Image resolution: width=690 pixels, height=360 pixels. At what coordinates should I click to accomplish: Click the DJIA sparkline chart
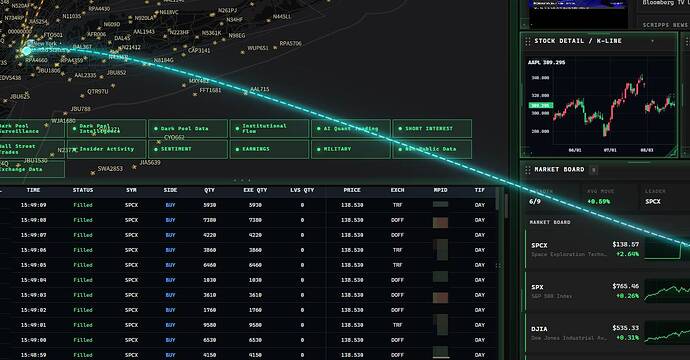pos(667,334)
